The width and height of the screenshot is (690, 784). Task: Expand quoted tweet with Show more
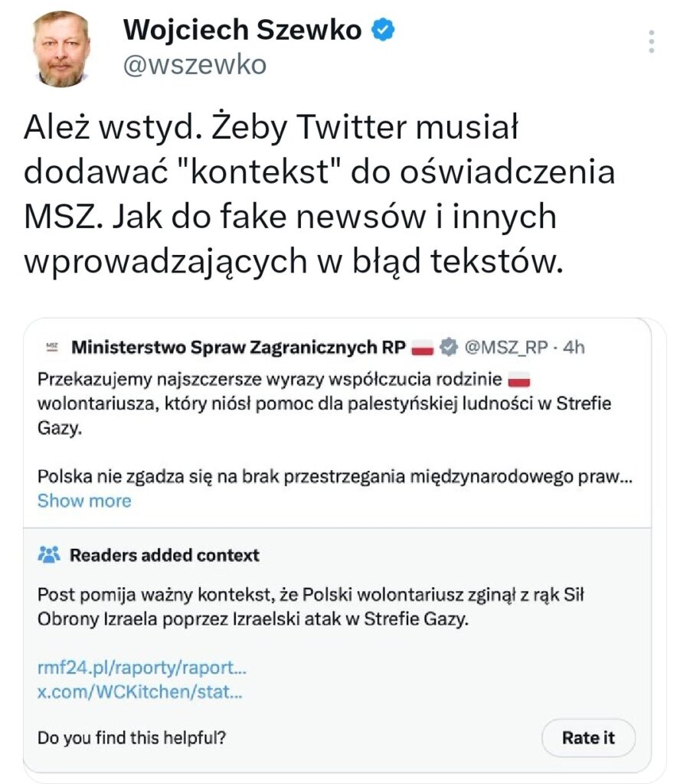(84, 501)
